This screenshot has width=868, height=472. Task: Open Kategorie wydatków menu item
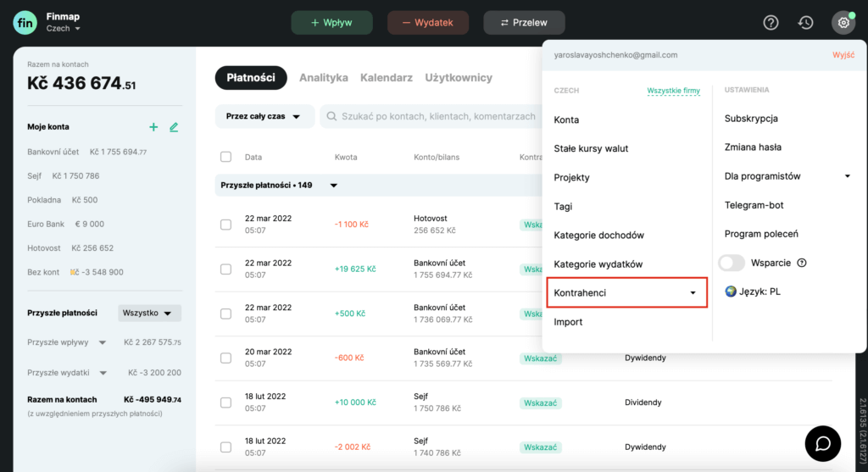(x=598, y=264)
